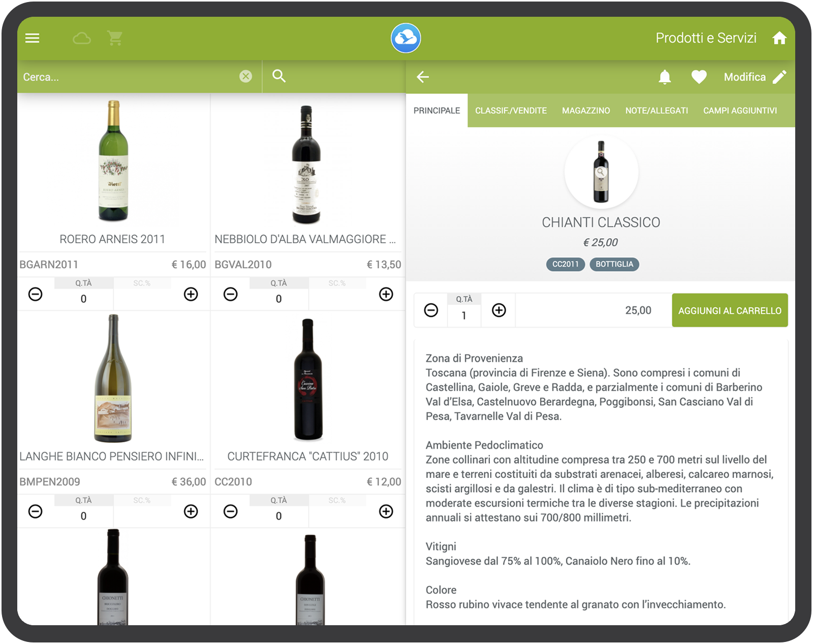The width and height of the screenshot is (813, 644).
Task: Click the notification bell icon
Action: tap(665, 77)
